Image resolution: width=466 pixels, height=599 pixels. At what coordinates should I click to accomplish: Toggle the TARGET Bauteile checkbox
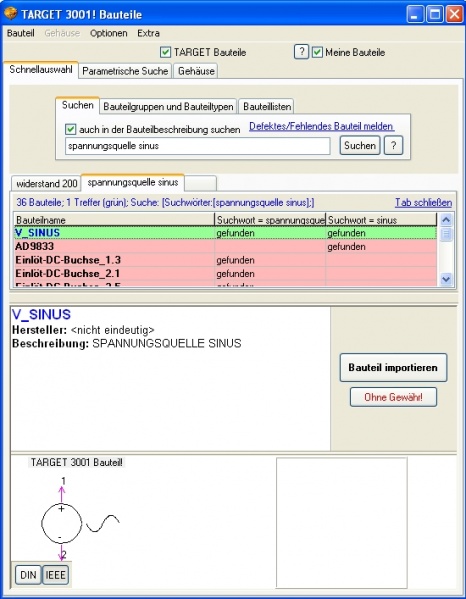[x=165, y=52]
